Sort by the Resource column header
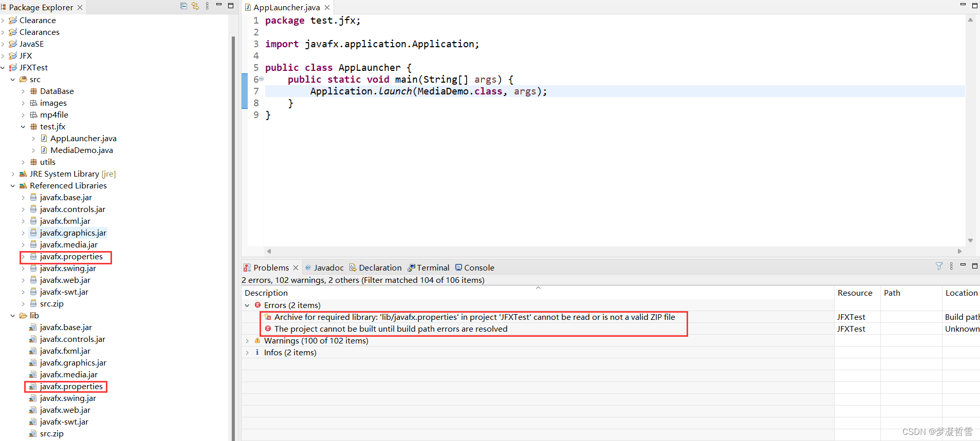This screenshot has height=441, width=980. pyautogui.click(x=857, y=293)
